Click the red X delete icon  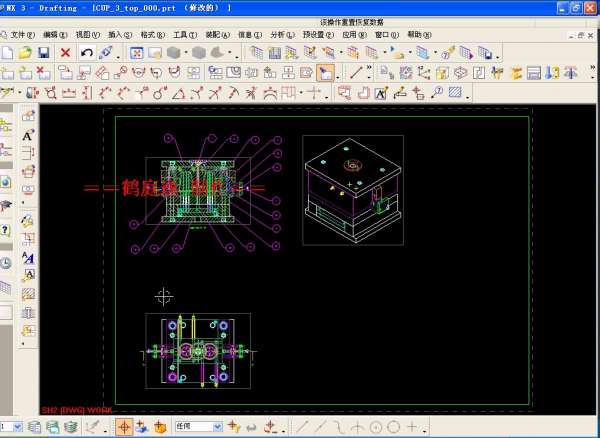(x=65, y=52)
